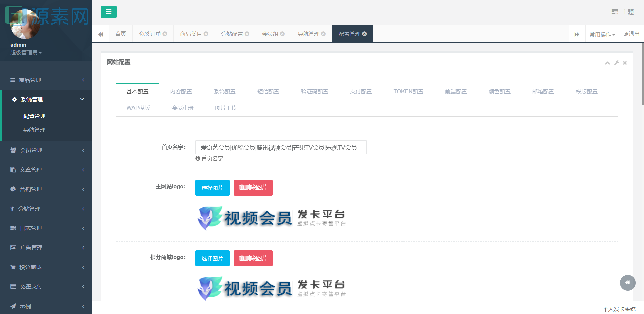Click the back double-arrow tab scroller
Viewport: 644px width, 314px height.
(101, 34)
